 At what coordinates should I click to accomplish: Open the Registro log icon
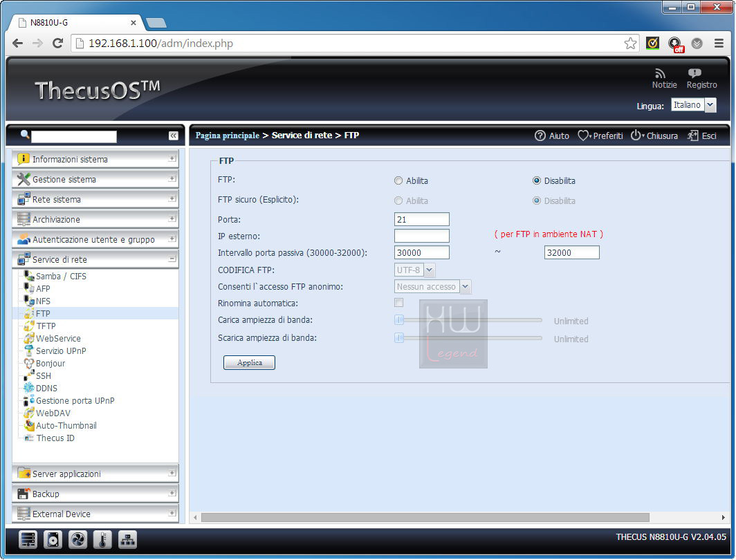(694, 73)
